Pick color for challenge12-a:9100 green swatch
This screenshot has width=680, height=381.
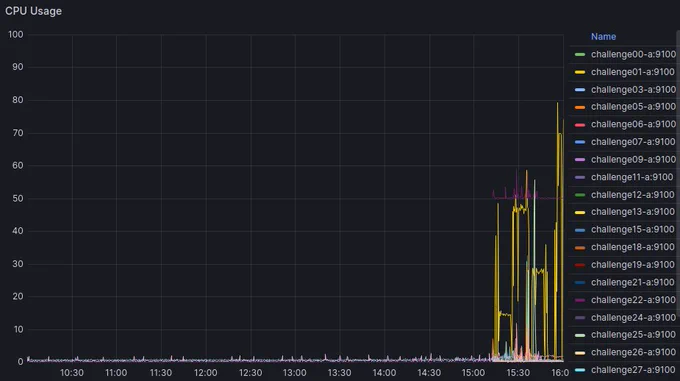580,195
